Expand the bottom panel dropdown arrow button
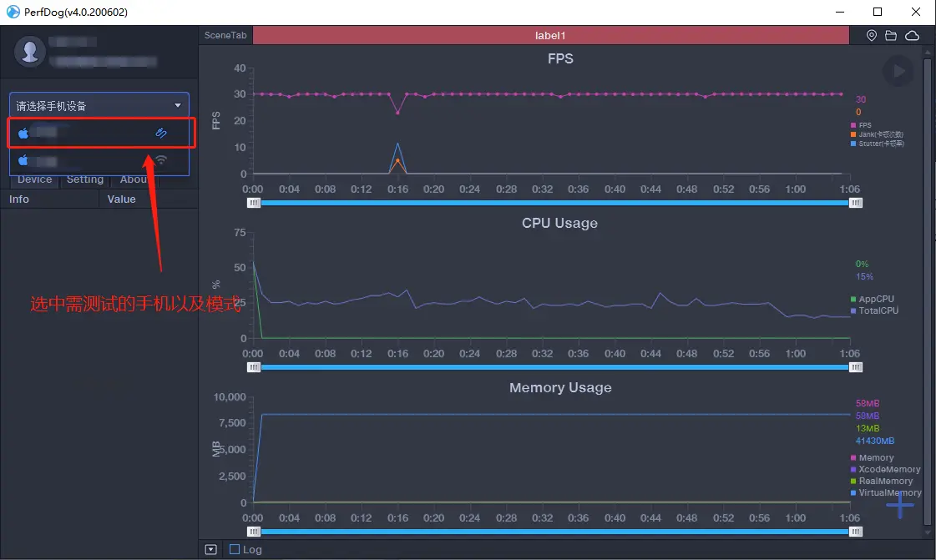The width and height of the screenshot is (936, 560). pos(210,549)
